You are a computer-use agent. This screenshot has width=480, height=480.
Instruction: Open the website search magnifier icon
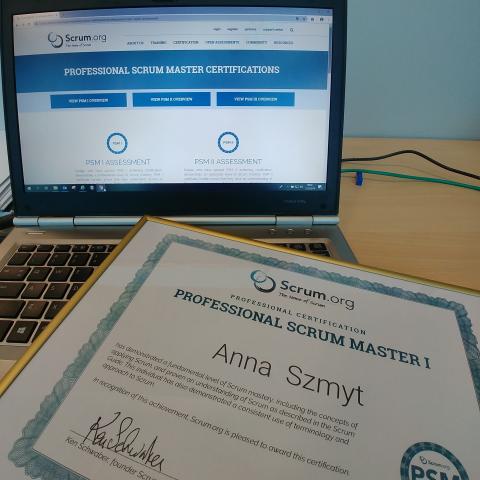[292, 30]
